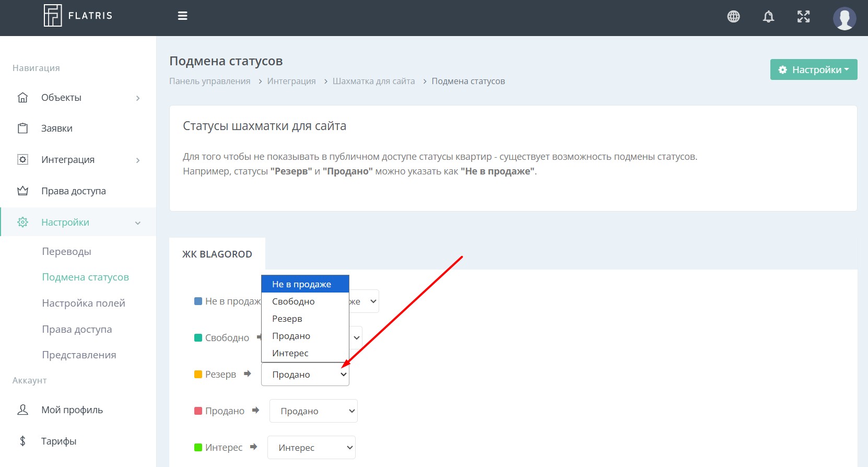Open the Интерес status replacement dropdown
868x467 pixels.
[x=311, y=448]
